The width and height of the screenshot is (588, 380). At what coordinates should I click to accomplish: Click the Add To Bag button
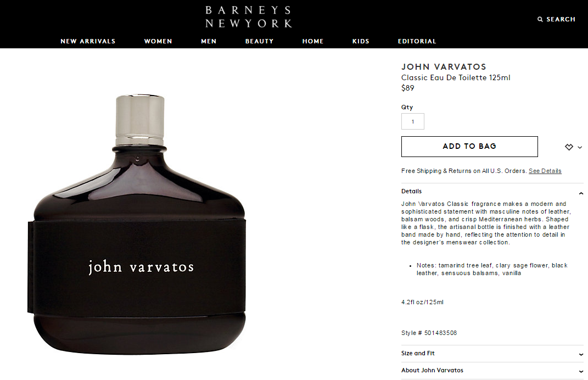tap(469, 146)
